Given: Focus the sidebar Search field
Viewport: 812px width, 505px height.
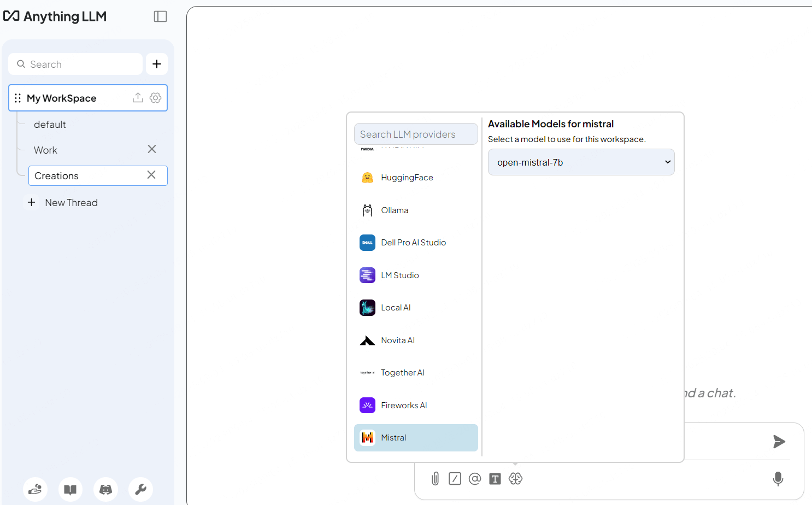Looking at the screenshot, I should click(x=75, y=64).
